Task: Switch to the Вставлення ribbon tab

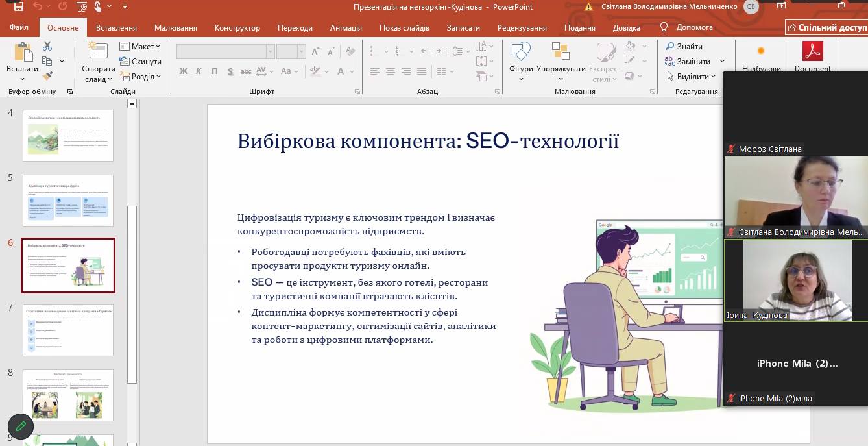Action: coord(116,28)
